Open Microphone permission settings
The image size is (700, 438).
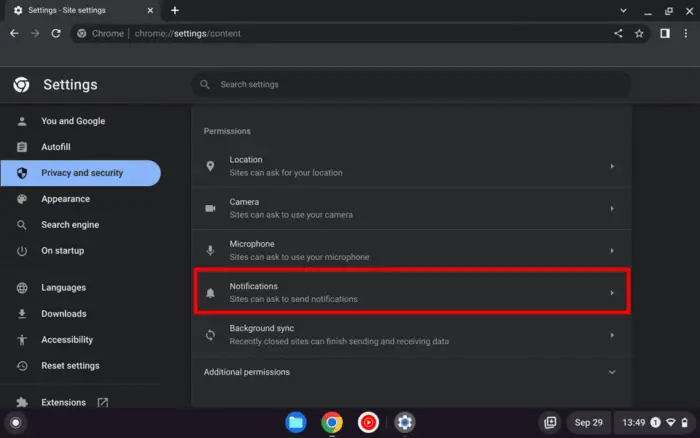point(411,250)
